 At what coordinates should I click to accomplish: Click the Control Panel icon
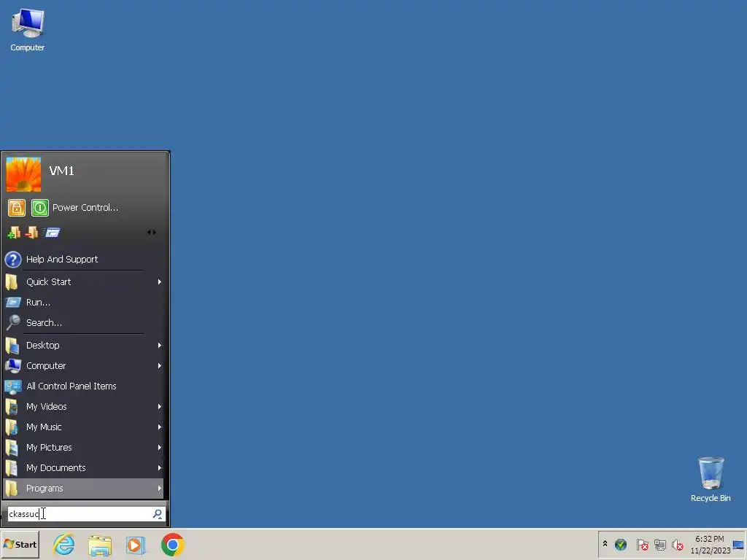(x=13, y=386)
